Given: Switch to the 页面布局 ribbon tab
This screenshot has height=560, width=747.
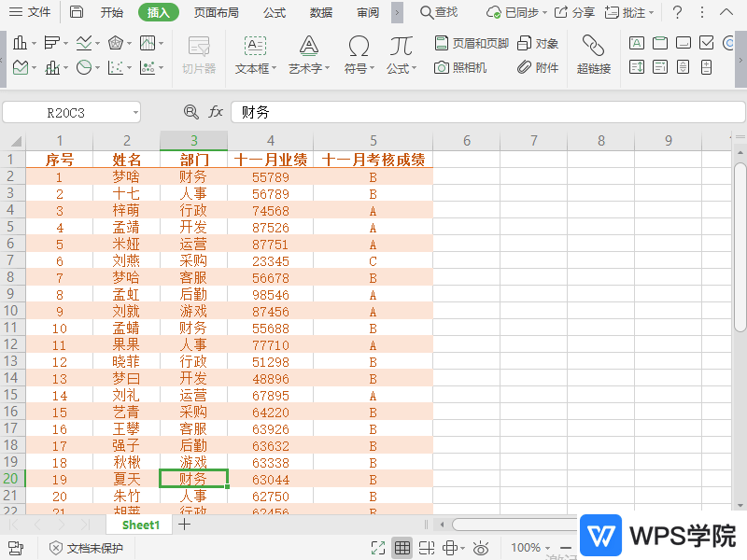Looking at the screenshot, I should 217,12.
